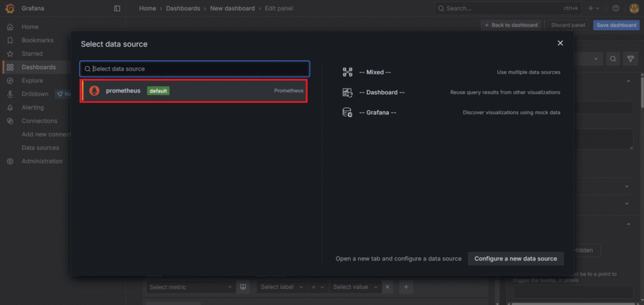Click the options filter funnel icon
The width and height of the screenshot is (644, 305).
pos(630,59)
